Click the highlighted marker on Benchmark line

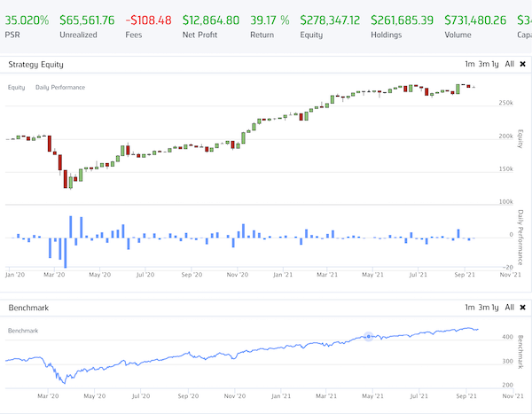point(369,337)
